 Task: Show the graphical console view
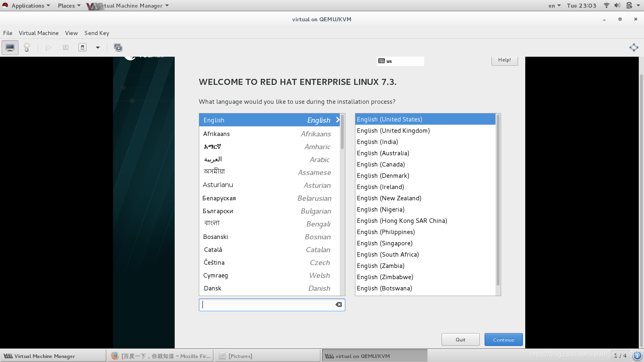(10, 47)
